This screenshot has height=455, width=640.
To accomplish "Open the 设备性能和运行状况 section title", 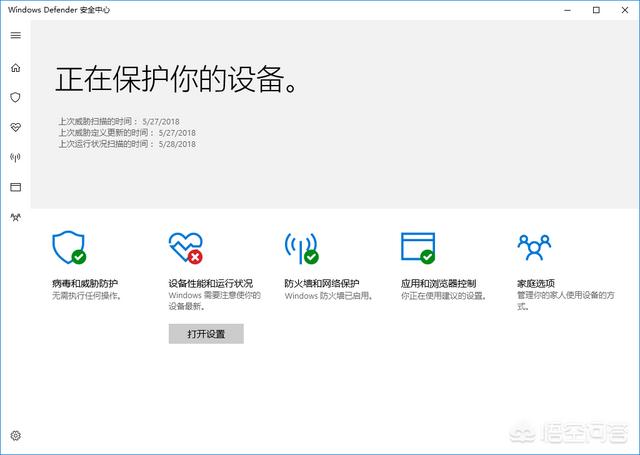I will [211, 283].
